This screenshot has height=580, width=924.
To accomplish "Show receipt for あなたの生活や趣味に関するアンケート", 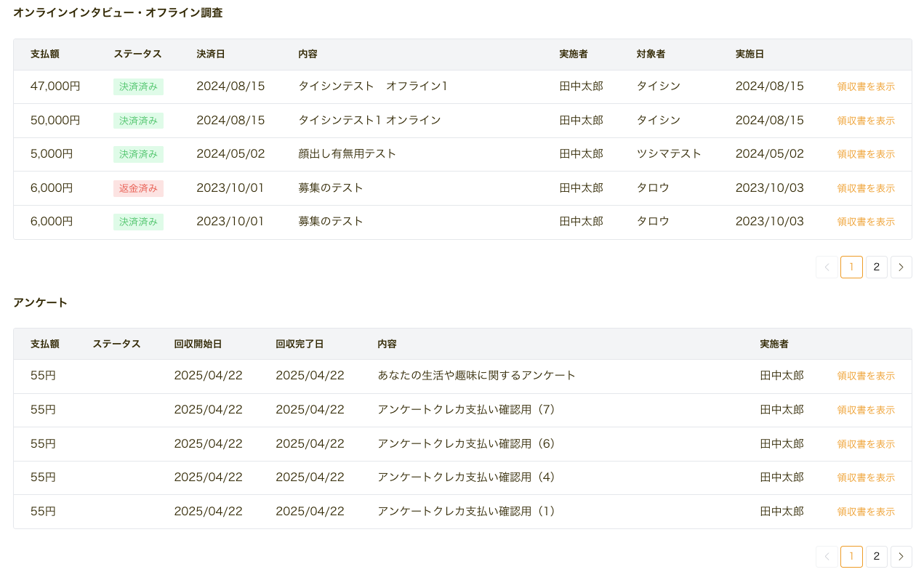I will click(x=865, y=376).
